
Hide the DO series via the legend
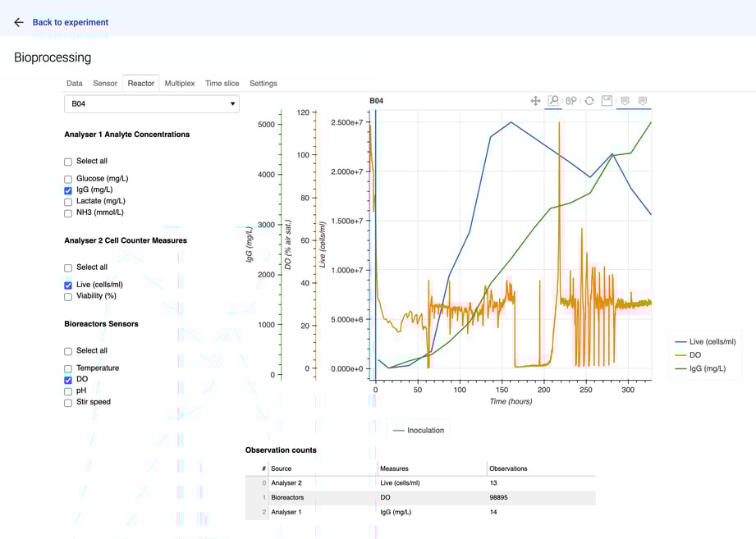click(x=696, y=355)
